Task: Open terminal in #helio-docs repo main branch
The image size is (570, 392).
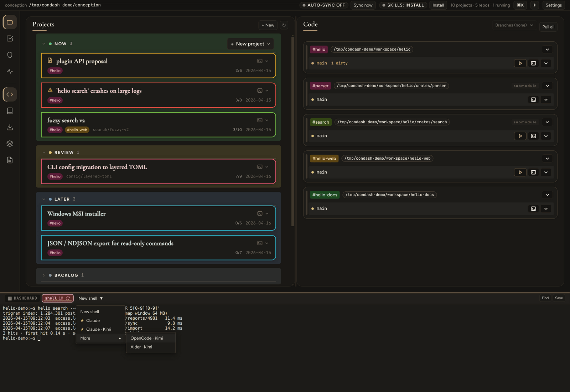Action: [x=533, y=208]
